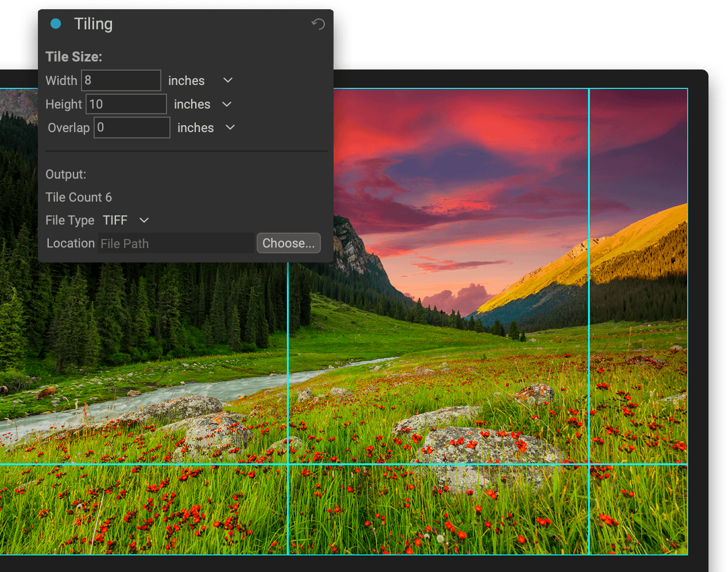Click the Choose... button to set output location

288,243
